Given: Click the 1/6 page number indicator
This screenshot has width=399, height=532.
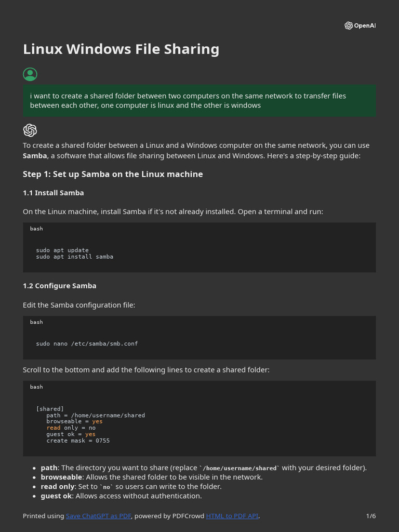Looking at the screenshot, I should pyautogui.click(x=371, y=516).
